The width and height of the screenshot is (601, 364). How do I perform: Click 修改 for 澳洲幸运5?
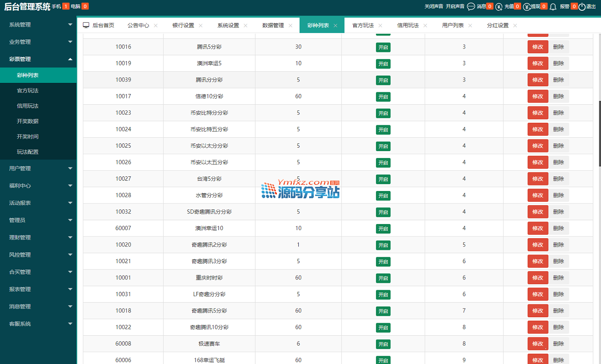click(537, 64)
